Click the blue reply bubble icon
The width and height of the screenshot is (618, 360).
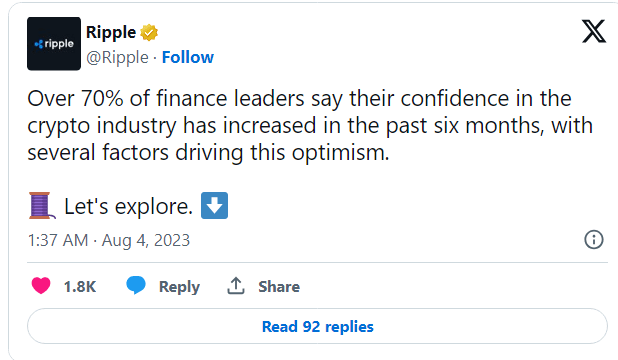coord(136,285)
